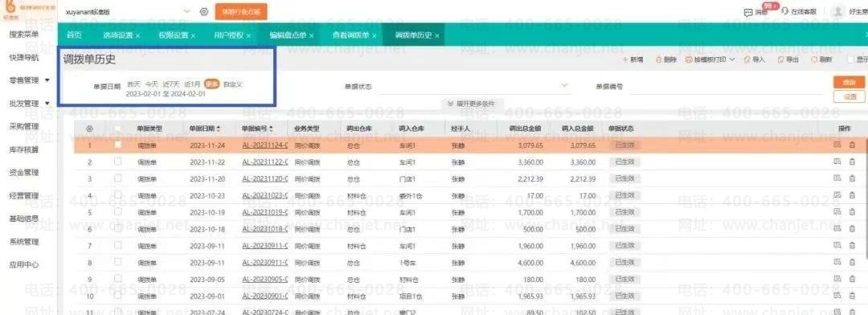Check the box for row 4 (2023-10-23)
868x315 pixels.
pos(117,195)
